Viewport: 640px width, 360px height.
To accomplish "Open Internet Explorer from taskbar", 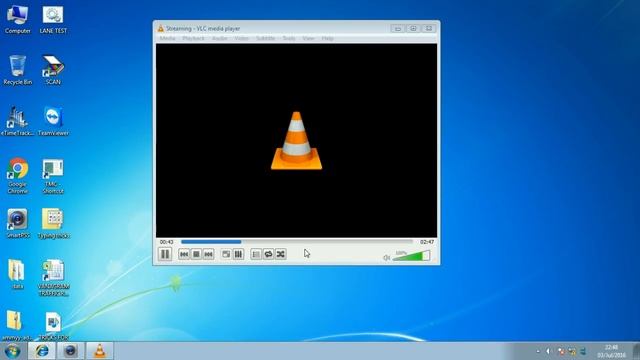I will pyautogui.click(x=42, y=351).
